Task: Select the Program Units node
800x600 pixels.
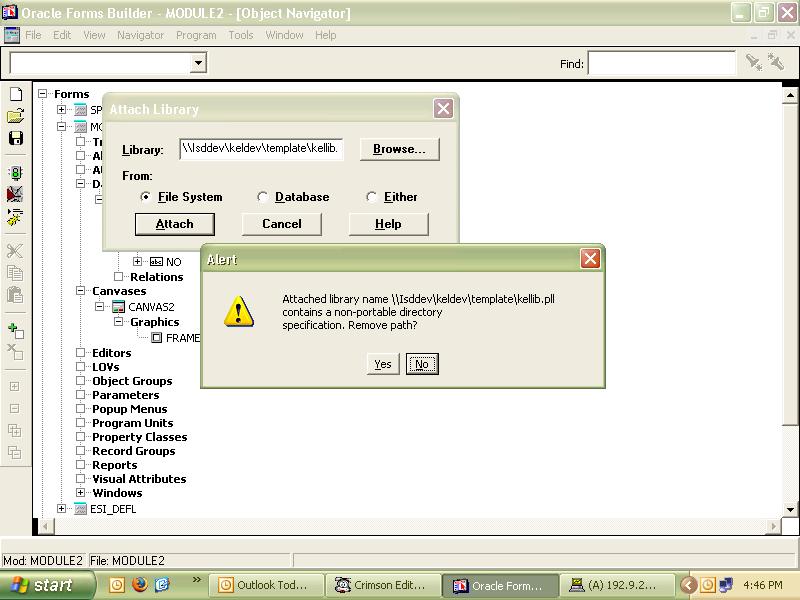Action: point(133,423)
